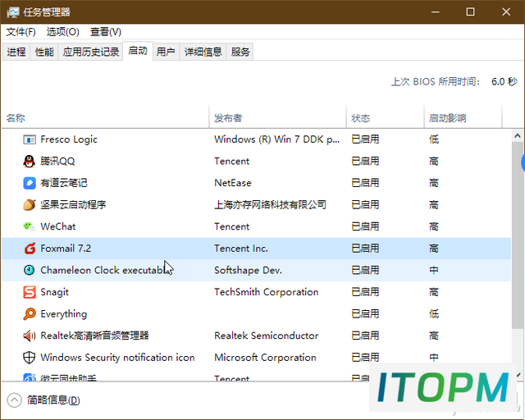This screenshot has width=525, height=420.
Task: Click the Realtek Semiconductor publisher cell
Action: 266,336
